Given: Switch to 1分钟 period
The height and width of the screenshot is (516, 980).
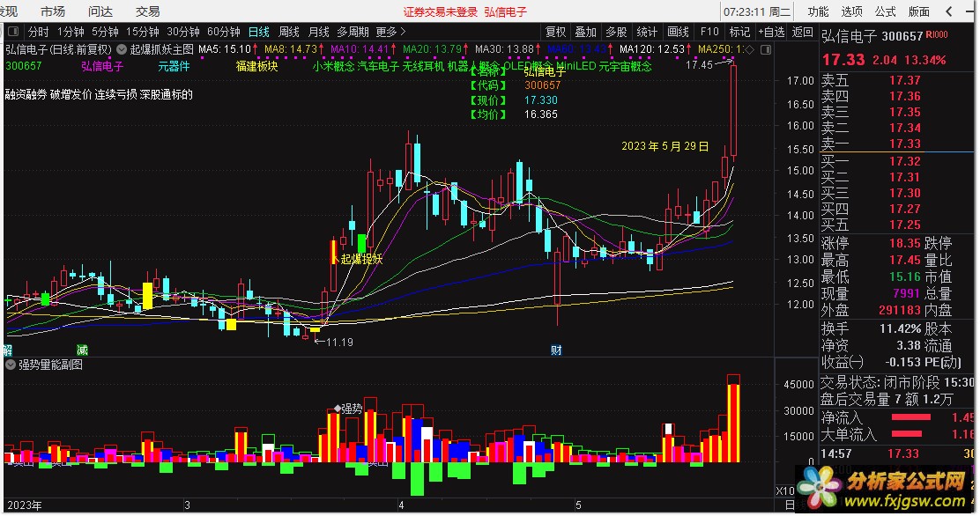Looking at the screenshot, I should (x=70, y=31).
